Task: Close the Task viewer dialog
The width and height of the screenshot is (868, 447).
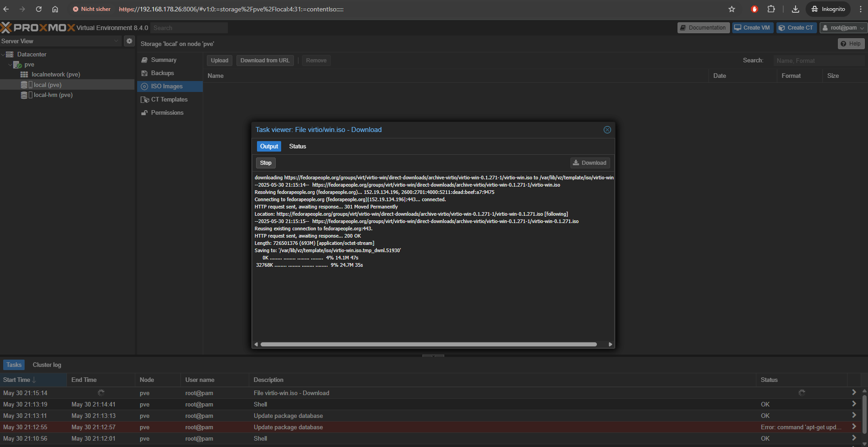Action: tap(607, 130)
